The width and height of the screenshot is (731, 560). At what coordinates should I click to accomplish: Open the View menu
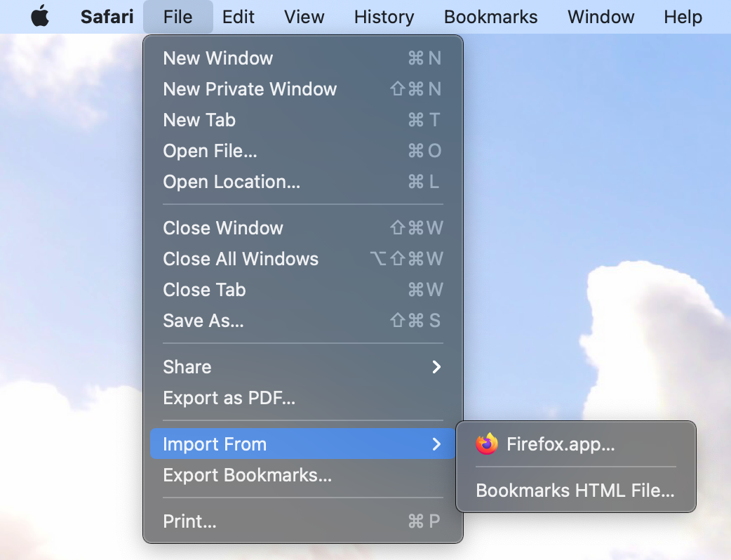click(304, 17)
